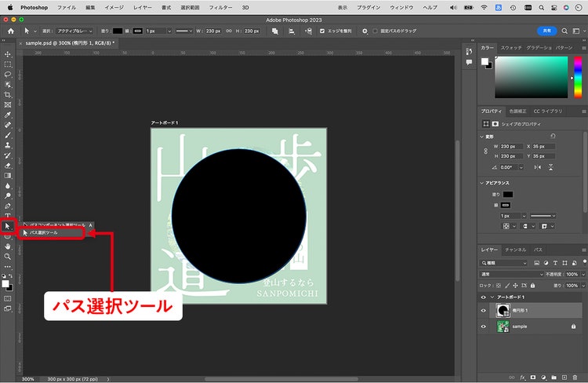588x383 pixels.
Task: Select the Brush tool
Action: click(8, 135)
